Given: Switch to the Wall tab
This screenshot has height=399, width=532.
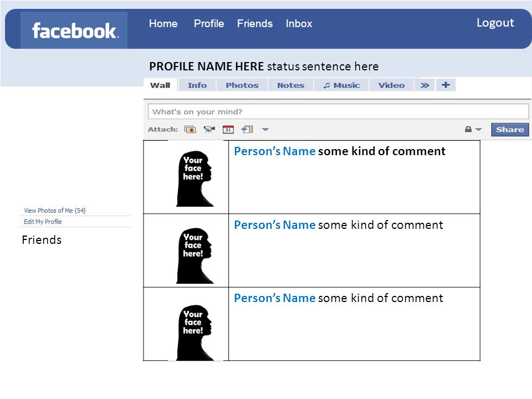Looking at the screenshot, I should (x=160, y=85).
